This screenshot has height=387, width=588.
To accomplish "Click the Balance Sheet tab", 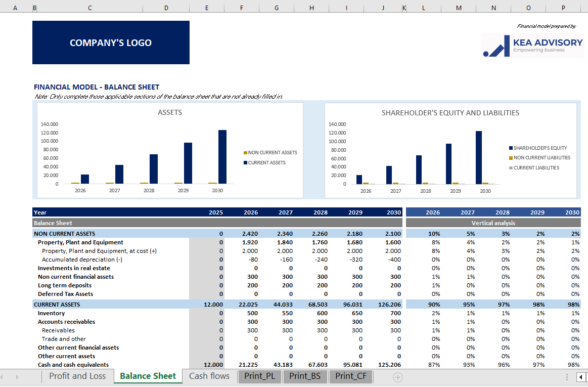I will coord(148,376).
